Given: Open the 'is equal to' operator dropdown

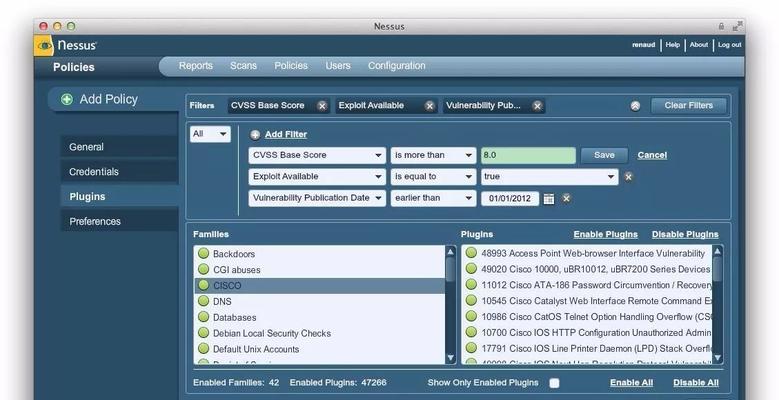Looking at the screenshot, I should 433,177.
